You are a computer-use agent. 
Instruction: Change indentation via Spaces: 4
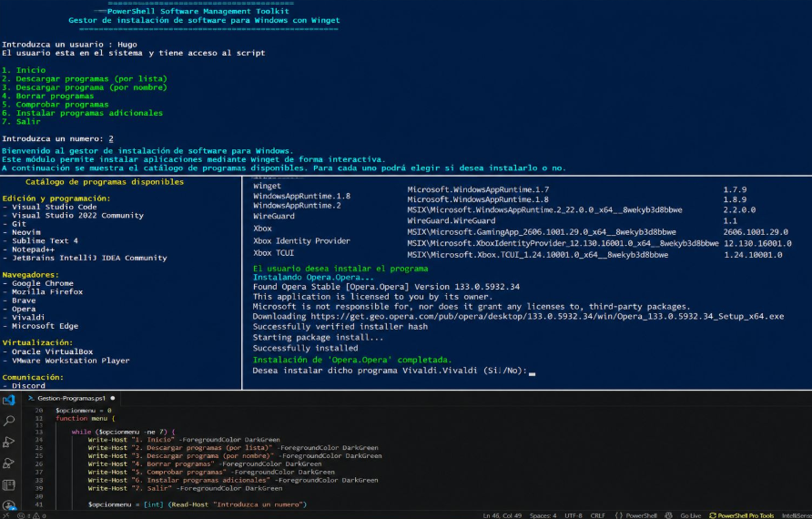point(543,515)
